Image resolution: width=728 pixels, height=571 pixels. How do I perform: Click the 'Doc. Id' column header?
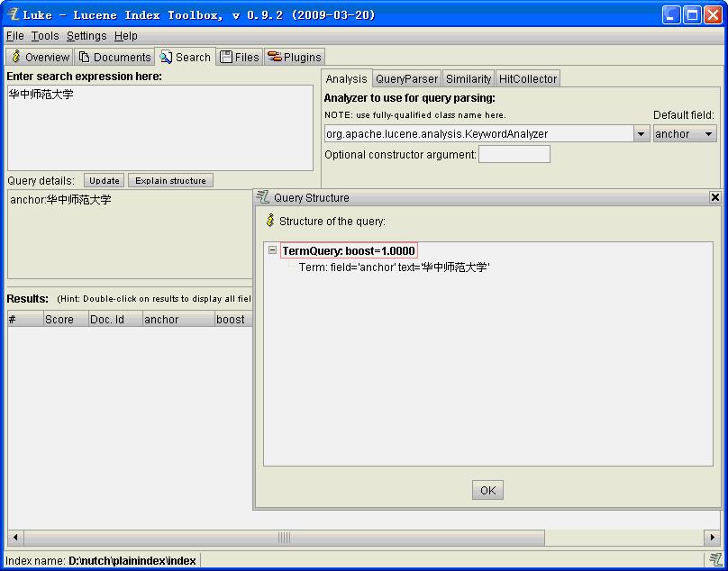[115, 320]
